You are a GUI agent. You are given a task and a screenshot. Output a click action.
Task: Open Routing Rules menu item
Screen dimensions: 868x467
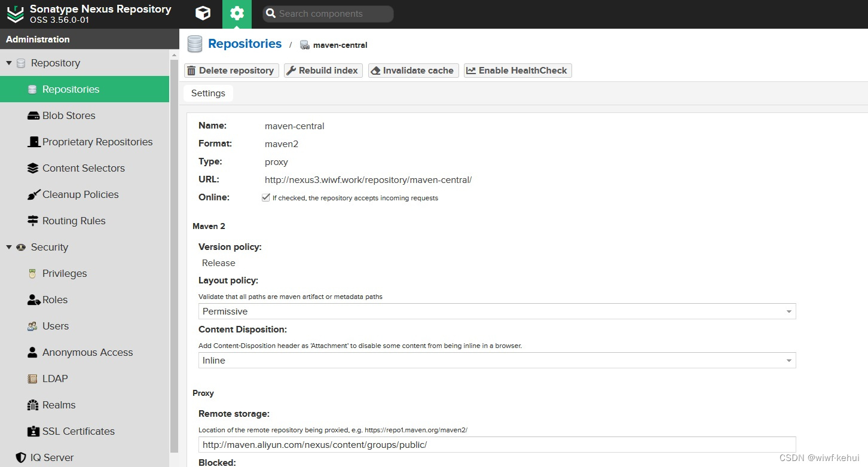85,221
